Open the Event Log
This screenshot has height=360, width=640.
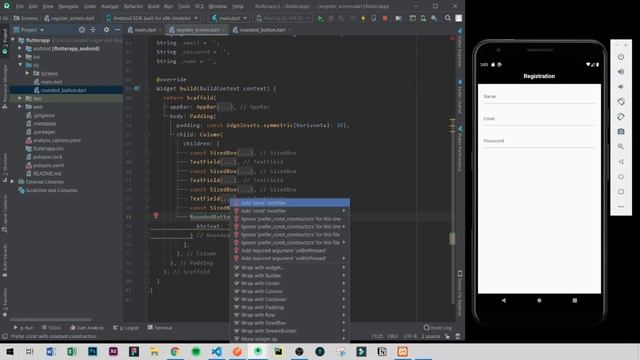pos(438,328)
